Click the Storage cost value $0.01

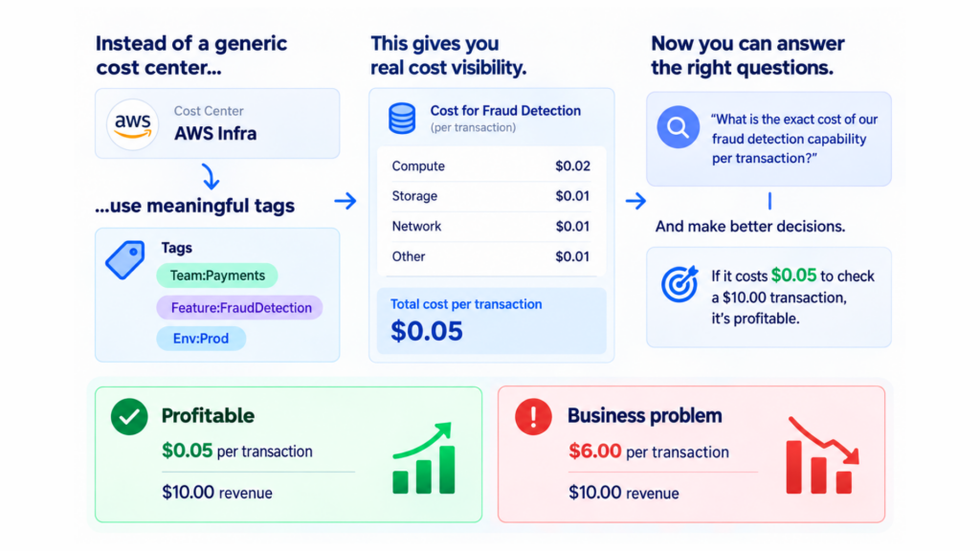point(572,196)
